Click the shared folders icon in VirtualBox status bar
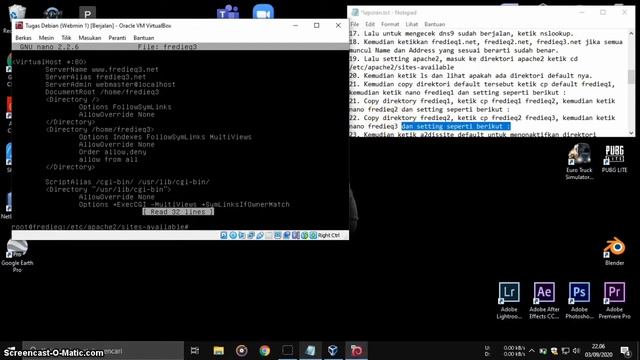640x360 pixels. 269,235
